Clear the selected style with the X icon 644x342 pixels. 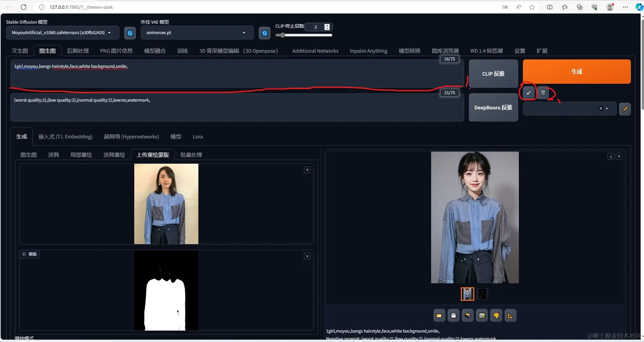[x=600, y=108]
